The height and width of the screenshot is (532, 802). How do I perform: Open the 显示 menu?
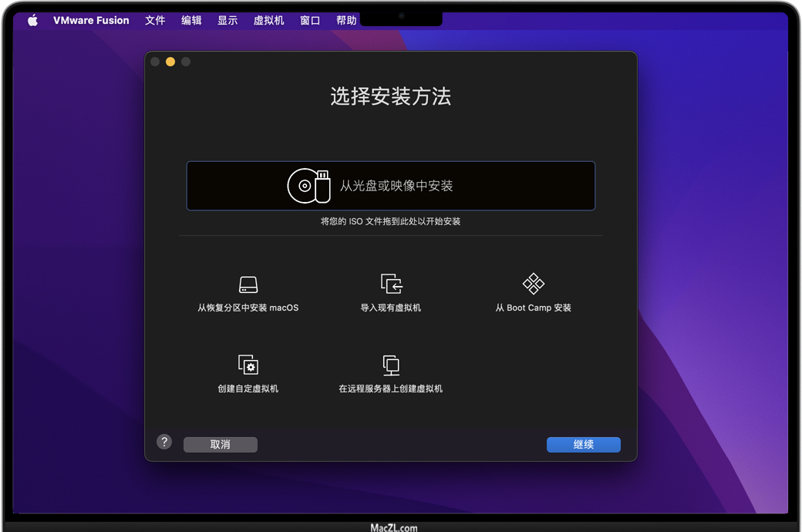coord(227,21)
